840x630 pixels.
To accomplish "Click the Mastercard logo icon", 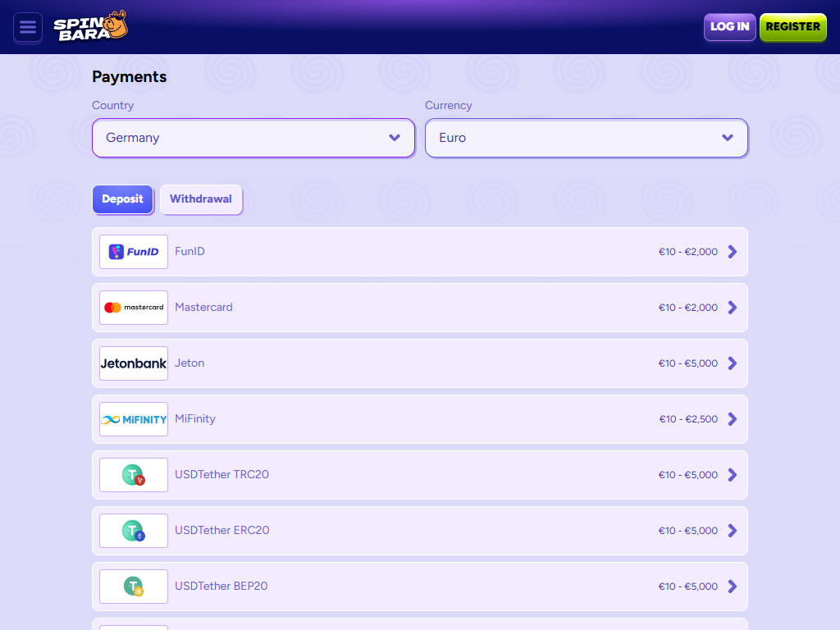I will click(134, 308).
